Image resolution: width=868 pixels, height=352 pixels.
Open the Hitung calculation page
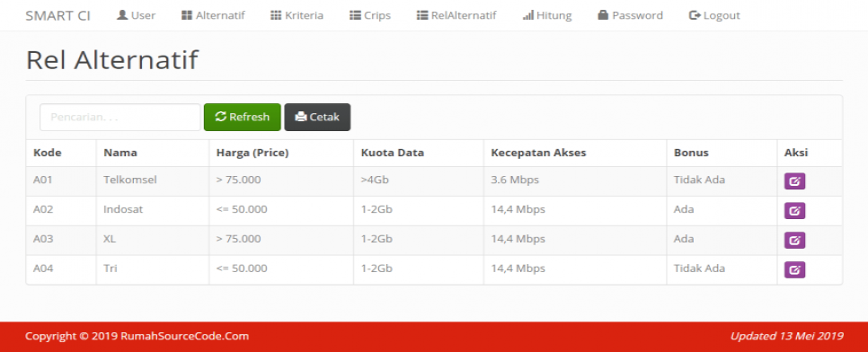(547, 15)
